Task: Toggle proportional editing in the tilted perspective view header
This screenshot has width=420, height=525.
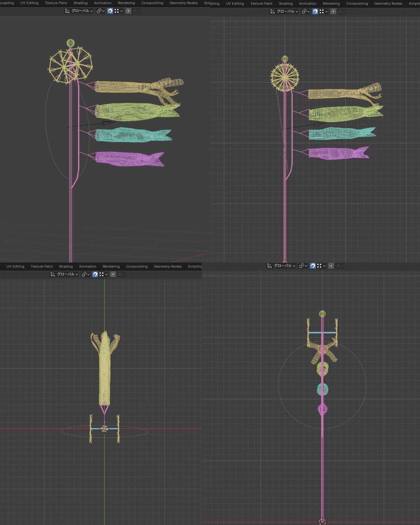Action: [x=128, y=11]
